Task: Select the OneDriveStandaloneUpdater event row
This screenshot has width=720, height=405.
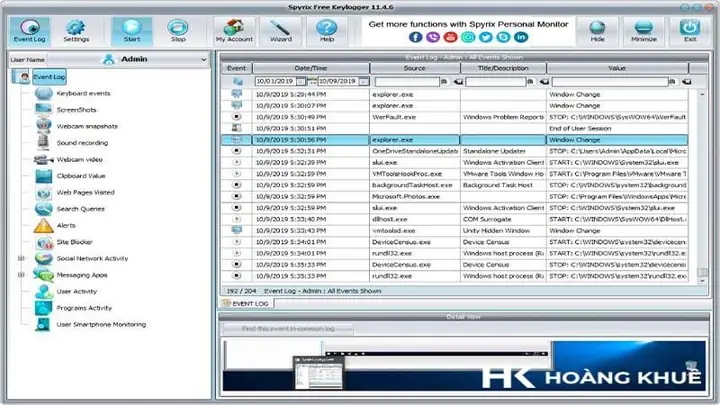Action: coord(455,151)
